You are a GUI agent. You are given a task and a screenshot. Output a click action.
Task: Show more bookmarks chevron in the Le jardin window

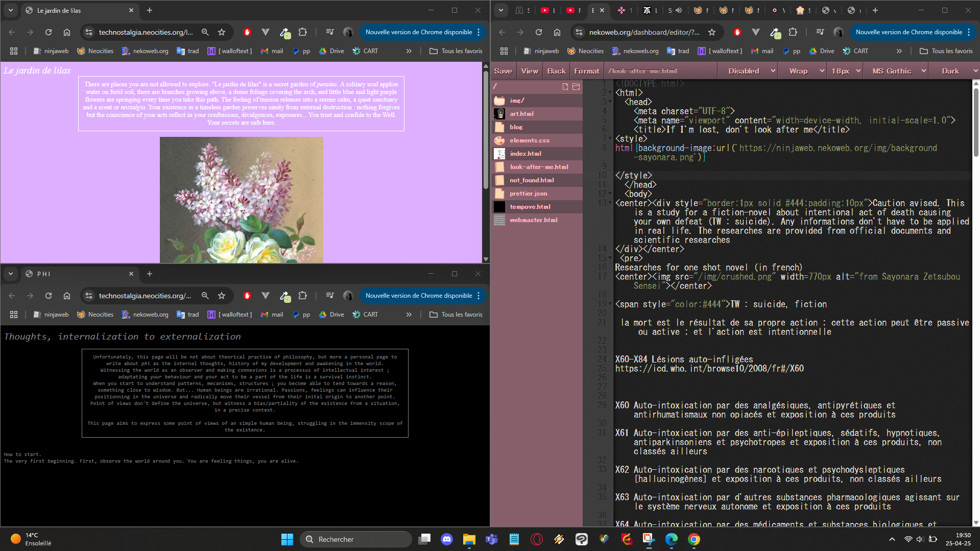409,51
